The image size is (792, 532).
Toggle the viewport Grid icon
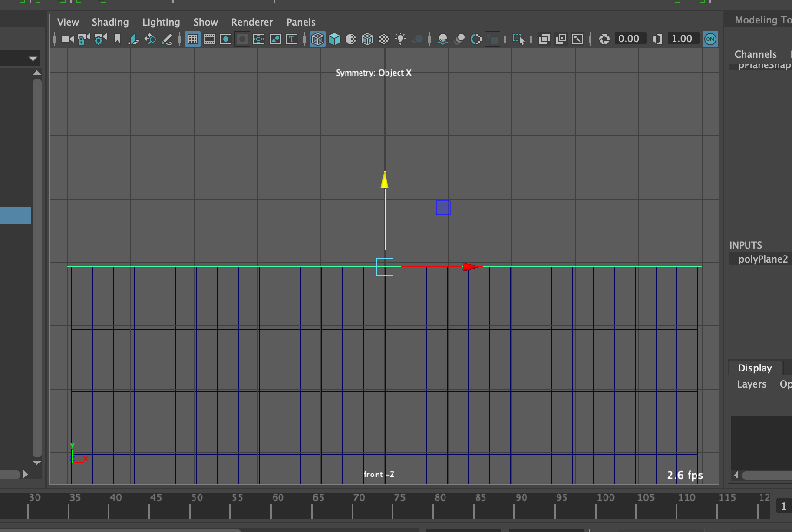coord(193,39)
